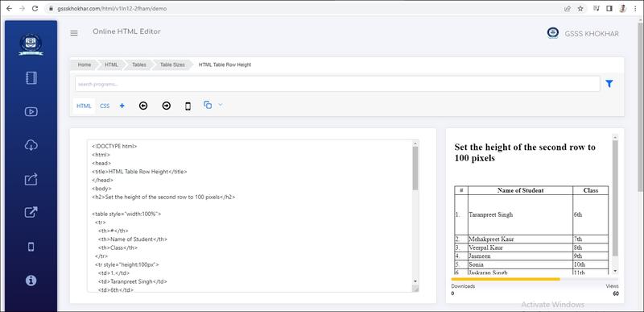Go to Table Sizes breadcrumb
Screen dimensions: 644x312
click(x=172, y=65)
